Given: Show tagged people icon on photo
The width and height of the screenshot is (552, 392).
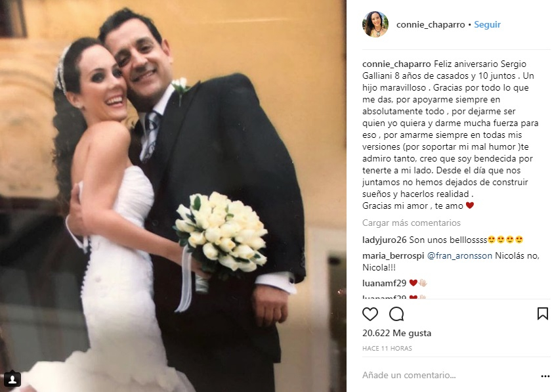Looking at the screenshot, I should [12, 380].
